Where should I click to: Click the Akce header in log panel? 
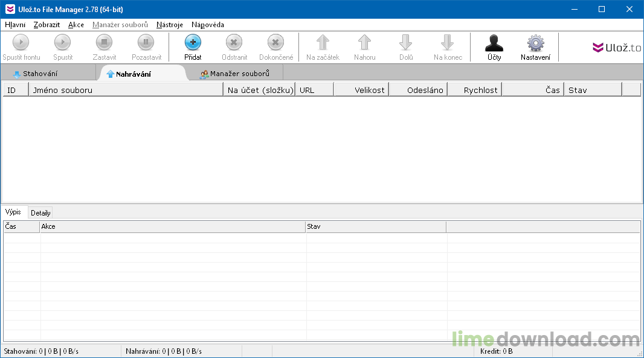[173, 226]
